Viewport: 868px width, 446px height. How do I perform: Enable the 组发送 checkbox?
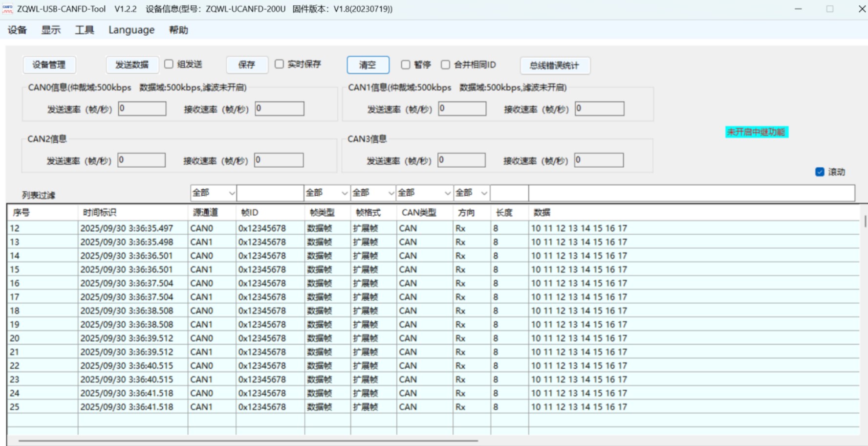tap(169, 64)
